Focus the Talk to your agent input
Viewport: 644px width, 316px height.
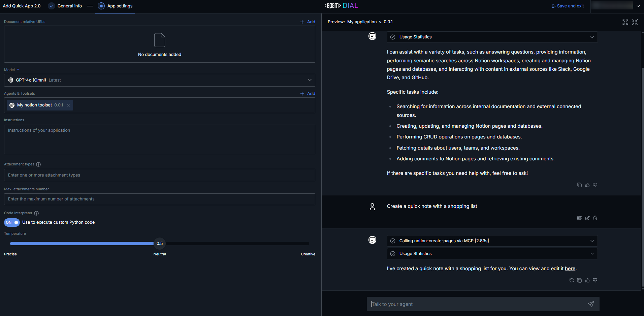pyautogui.click(x=475, y=304)
